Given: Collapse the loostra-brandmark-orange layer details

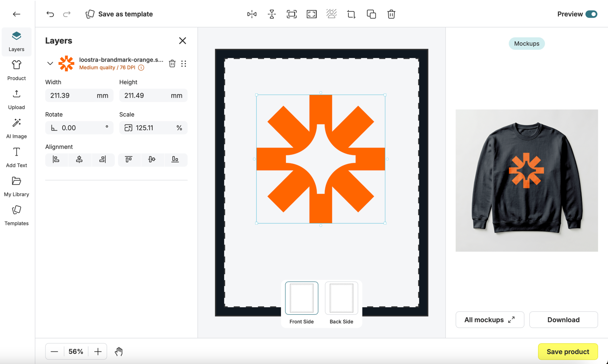Looking at the screenshot, I should 50,63.
